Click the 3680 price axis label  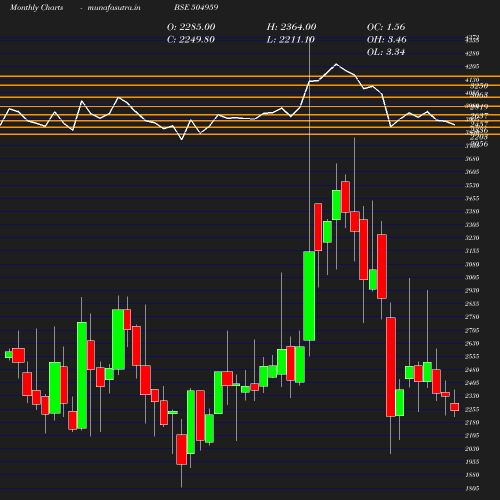[472, 159]
